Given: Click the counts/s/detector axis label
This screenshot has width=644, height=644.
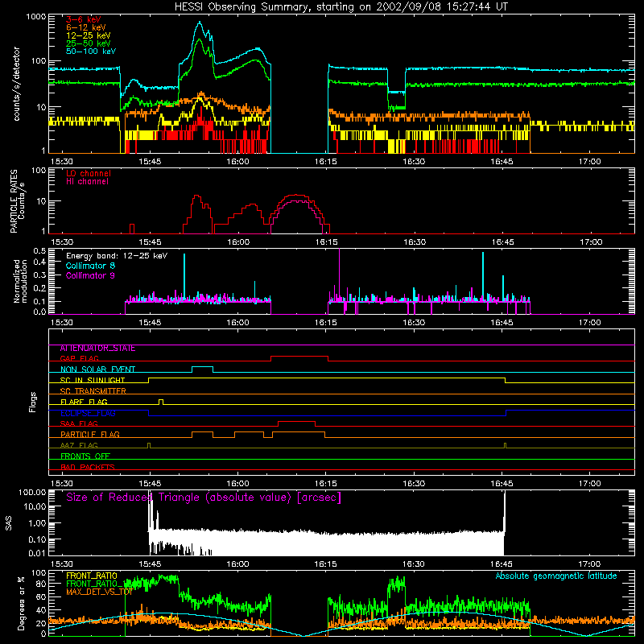Looking at the screenshot, I should [16, 84].
